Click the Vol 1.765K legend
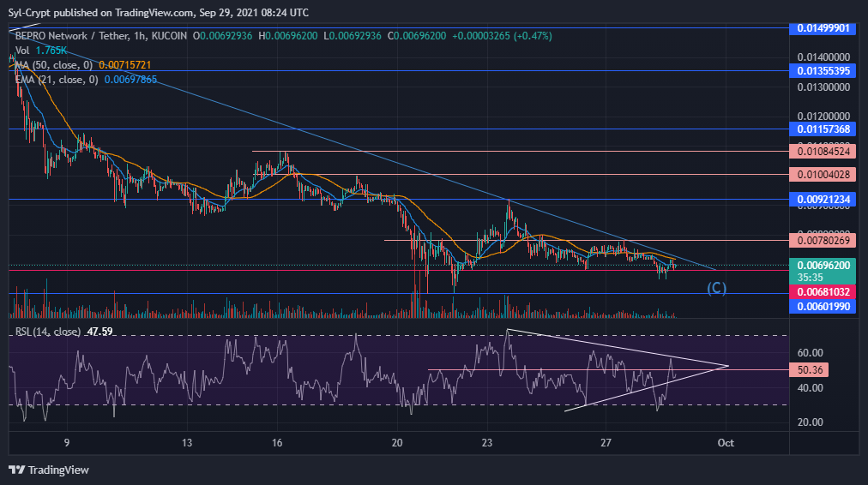 pyautogui.click(x=41, y=51)
